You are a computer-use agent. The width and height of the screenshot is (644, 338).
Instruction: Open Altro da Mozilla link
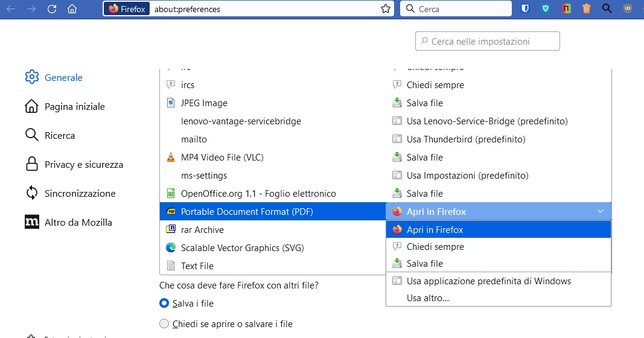[68, 222]
